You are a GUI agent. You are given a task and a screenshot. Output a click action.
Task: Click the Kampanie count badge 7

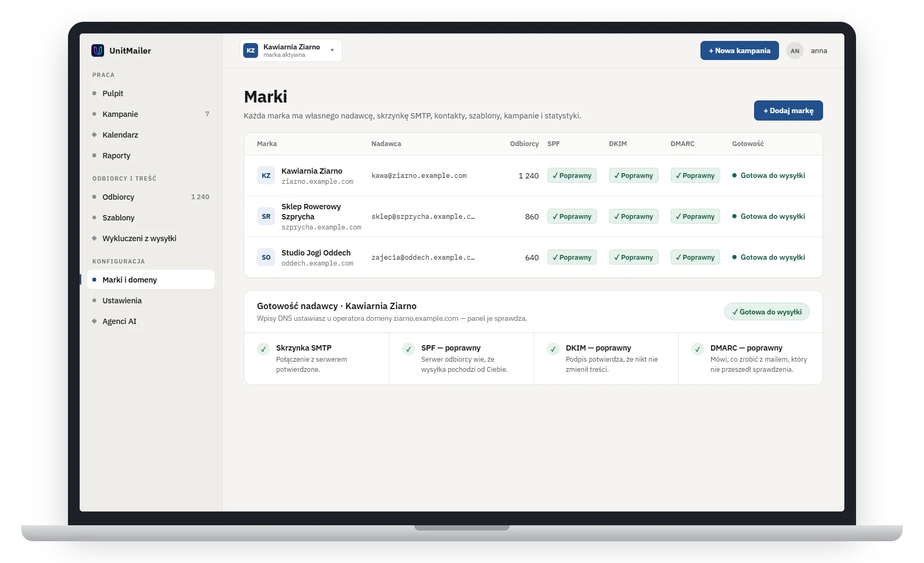point(207,114)
